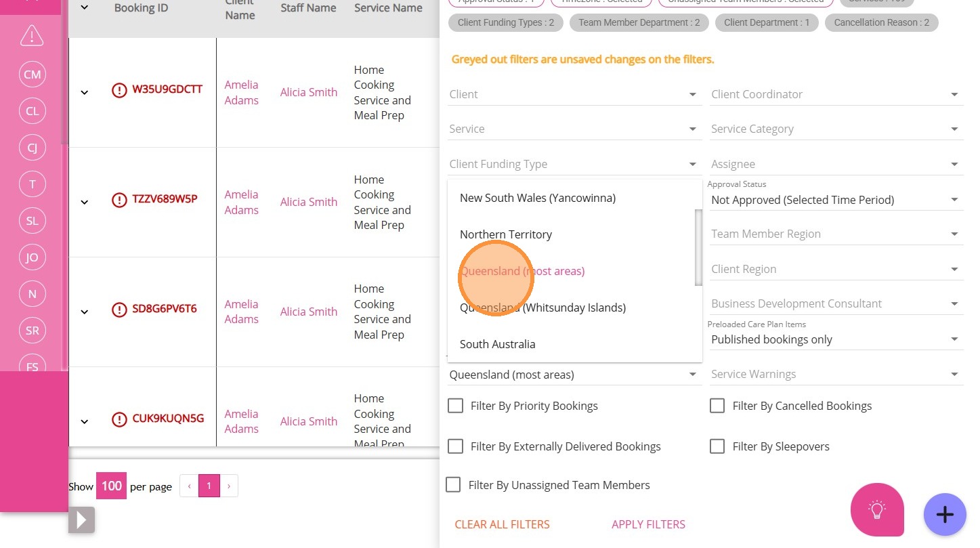Go to next page arrow
Screen dimensions: 980x548
pyautogui.click(x=229, y=486)
